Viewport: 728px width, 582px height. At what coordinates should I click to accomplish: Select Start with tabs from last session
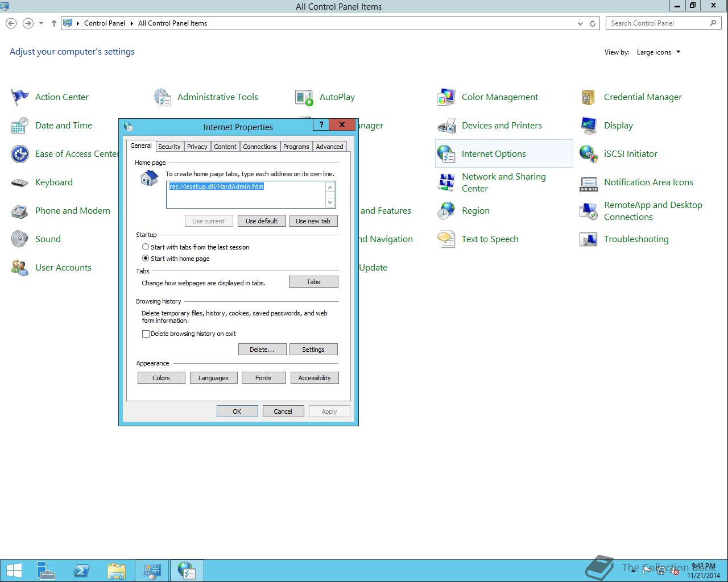pyautogui.click(x=146, y=247)
